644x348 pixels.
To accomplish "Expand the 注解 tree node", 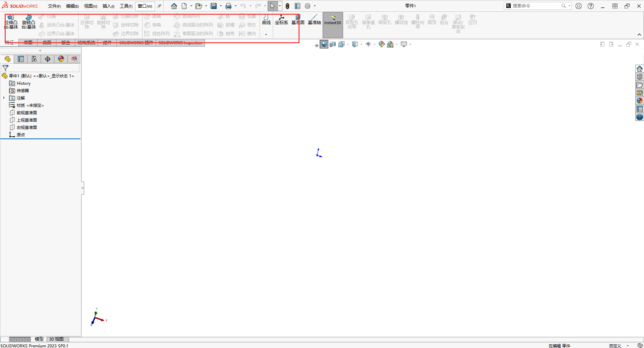I will point(4,98).
